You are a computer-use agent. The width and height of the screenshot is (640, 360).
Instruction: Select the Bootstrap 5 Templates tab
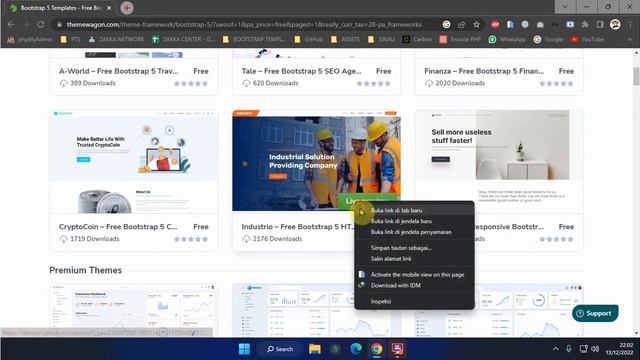[61, 8]
